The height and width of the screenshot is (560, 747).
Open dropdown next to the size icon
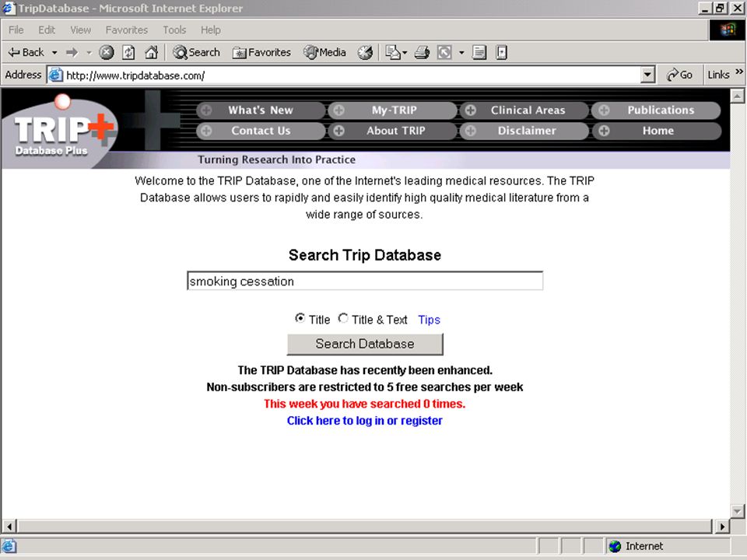point(461,52)
